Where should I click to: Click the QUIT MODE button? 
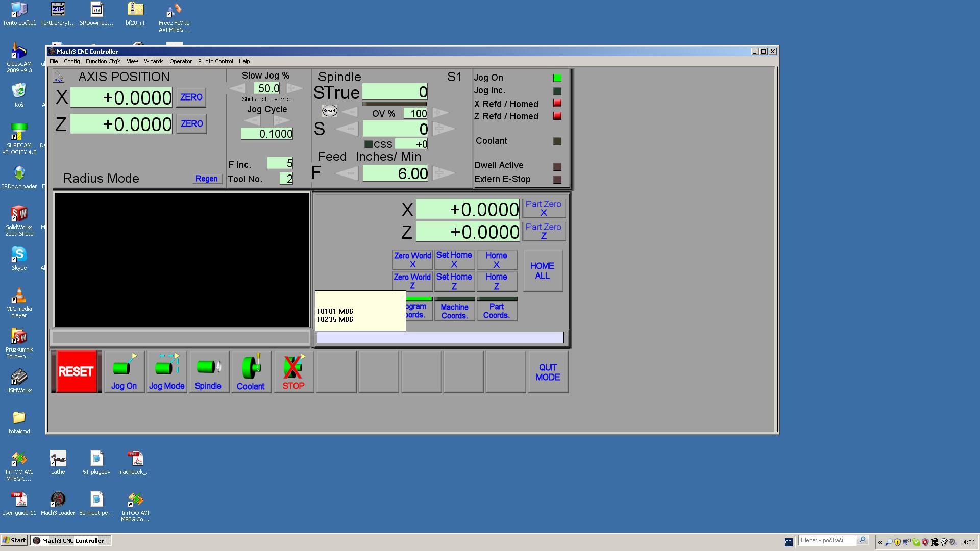point(548,372)
